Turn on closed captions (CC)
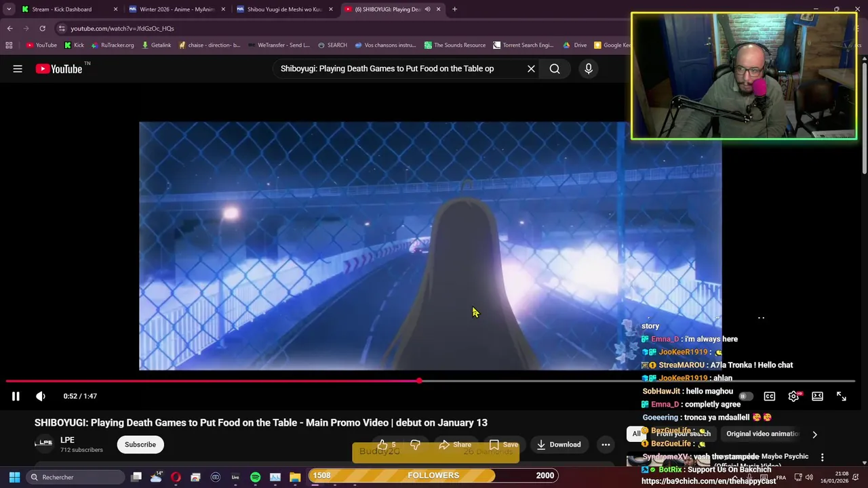The image size is (868, 488). (x=770, y=396)
